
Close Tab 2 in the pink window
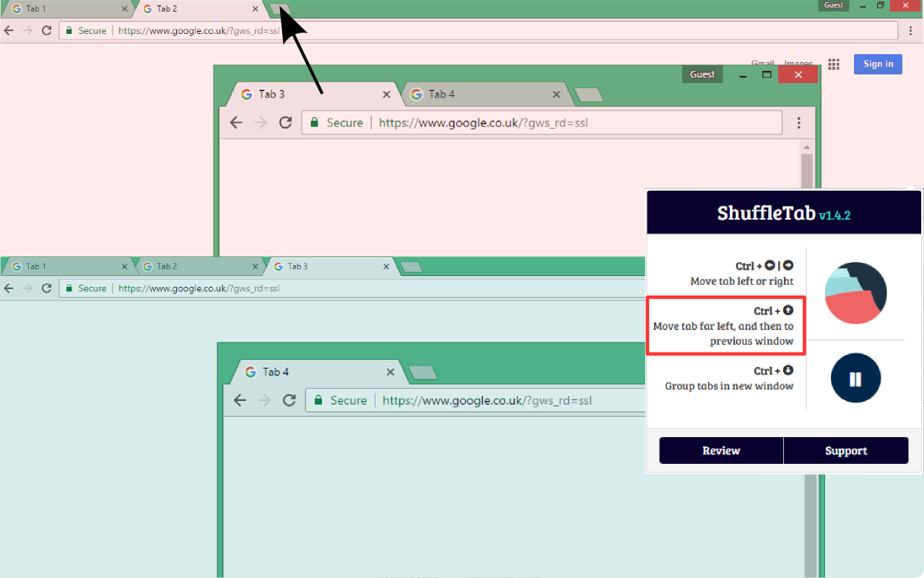(256, 9)
